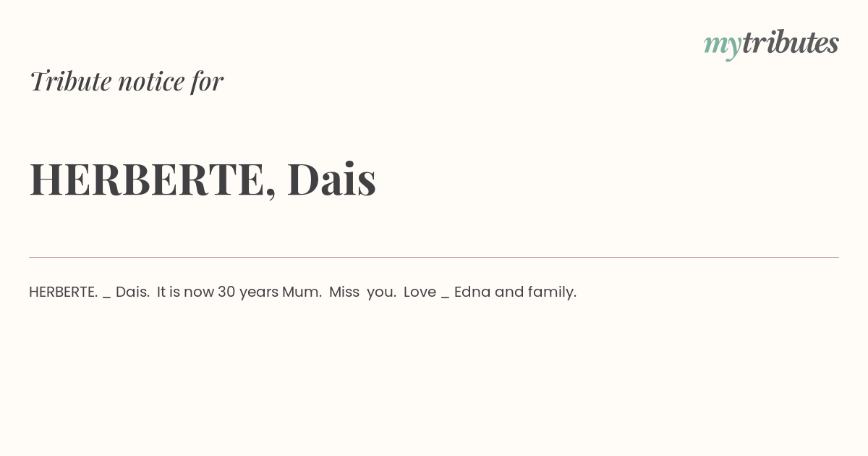Click the "tributes" part of the logo
This screenshot has width=868, height=456.
(790, 43)
